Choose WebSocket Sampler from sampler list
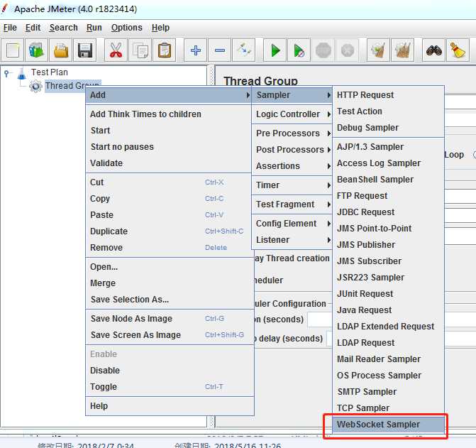476x448 pixels. click(x=389, y=425)
